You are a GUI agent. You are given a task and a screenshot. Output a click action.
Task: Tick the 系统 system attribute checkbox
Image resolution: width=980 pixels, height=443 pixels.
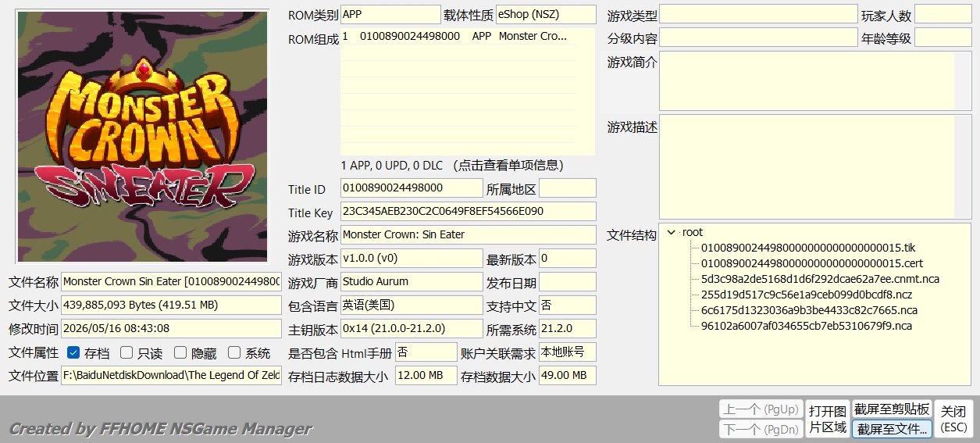click(233, 353)
